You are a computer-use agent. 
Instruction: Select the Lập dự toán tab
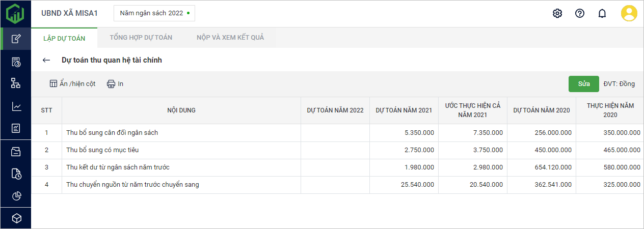point(64,38)
